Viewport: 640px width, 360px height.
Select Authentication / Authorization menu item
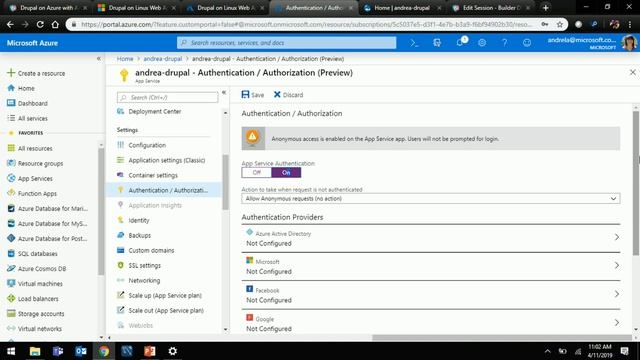pos(163,190)
